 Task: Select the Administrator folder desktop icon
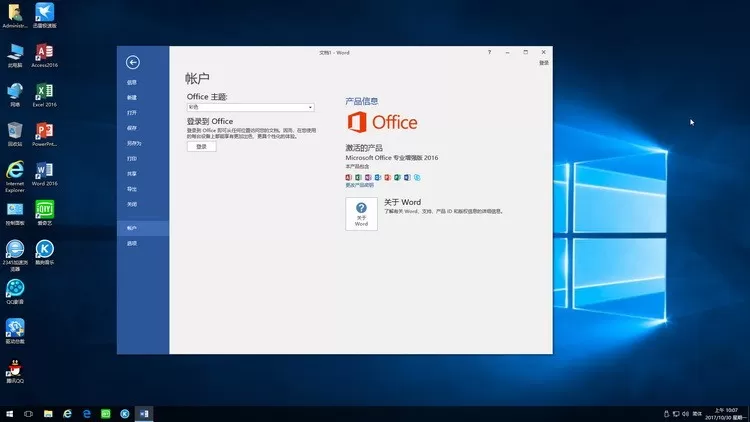[15, 16]
